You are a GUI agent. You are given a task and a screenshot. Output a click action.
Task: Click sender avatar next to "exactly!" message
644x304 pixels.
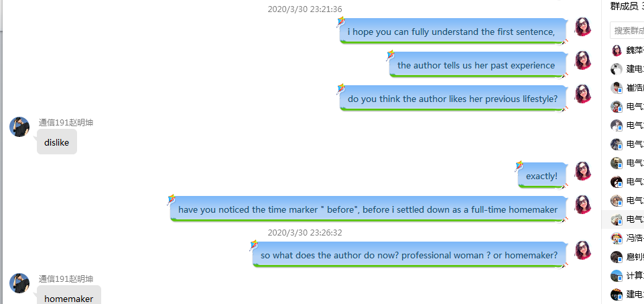pyautogui.click(x=583, y=170)
